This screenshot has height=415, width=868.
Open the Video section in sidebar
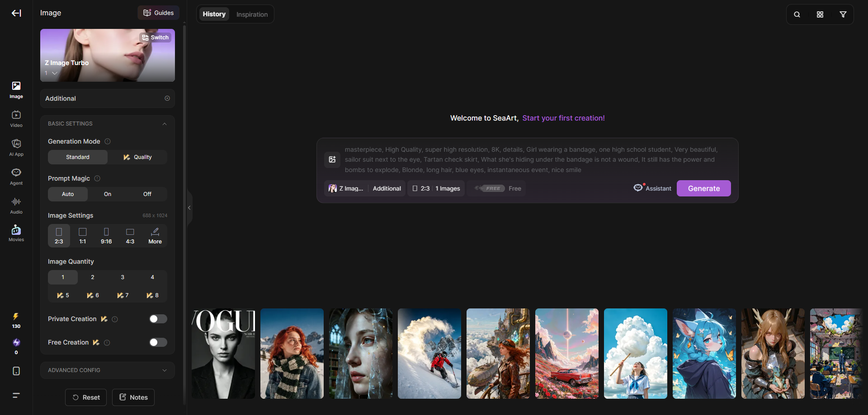16,119
